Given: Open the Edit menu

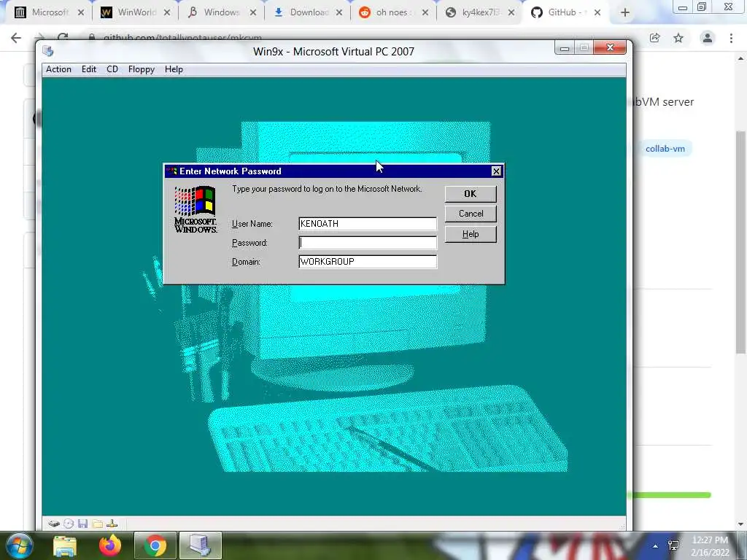Looking at the screenshot, I should [x=88, y=69].
